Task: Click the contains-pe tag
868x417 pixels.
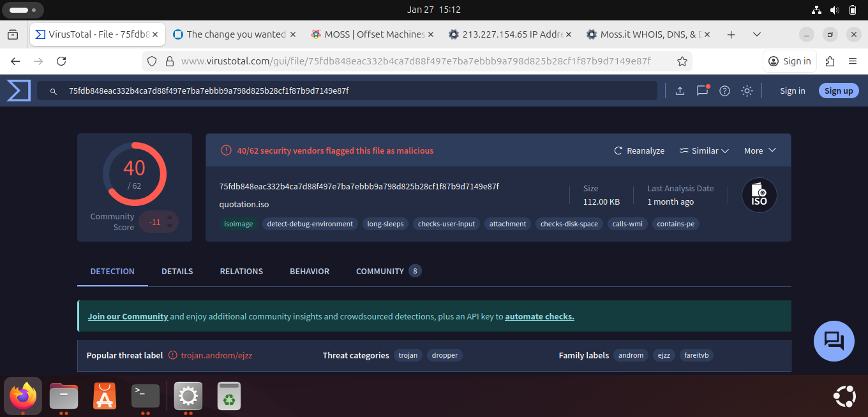Action: coord(675,224)
